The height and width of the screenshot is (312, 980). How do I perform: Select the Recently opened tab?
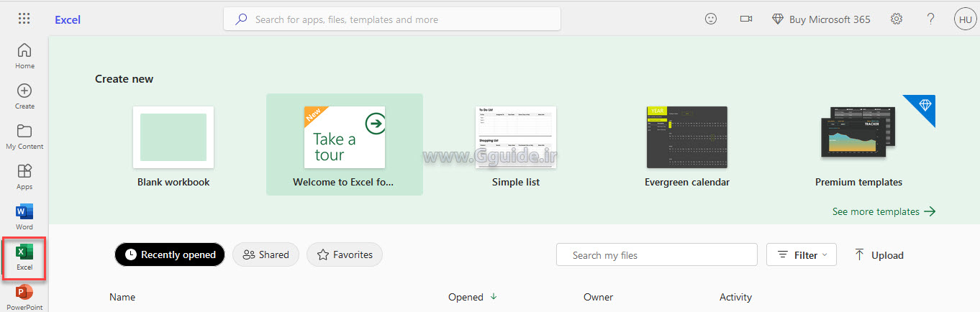[170, 254]
